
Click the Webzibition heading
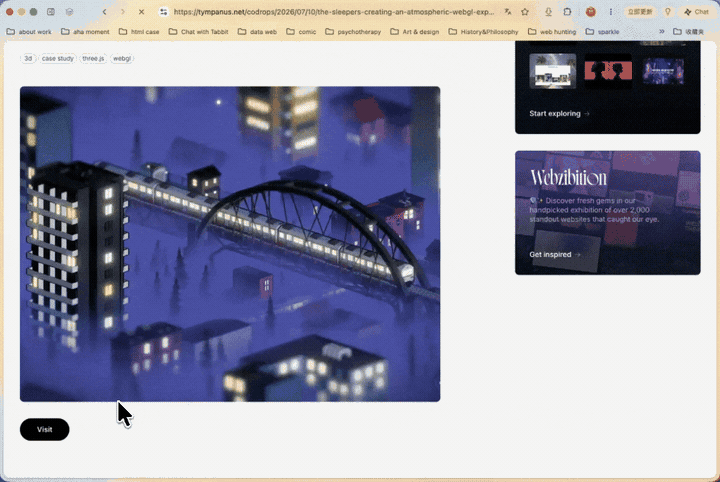(568, 178)
